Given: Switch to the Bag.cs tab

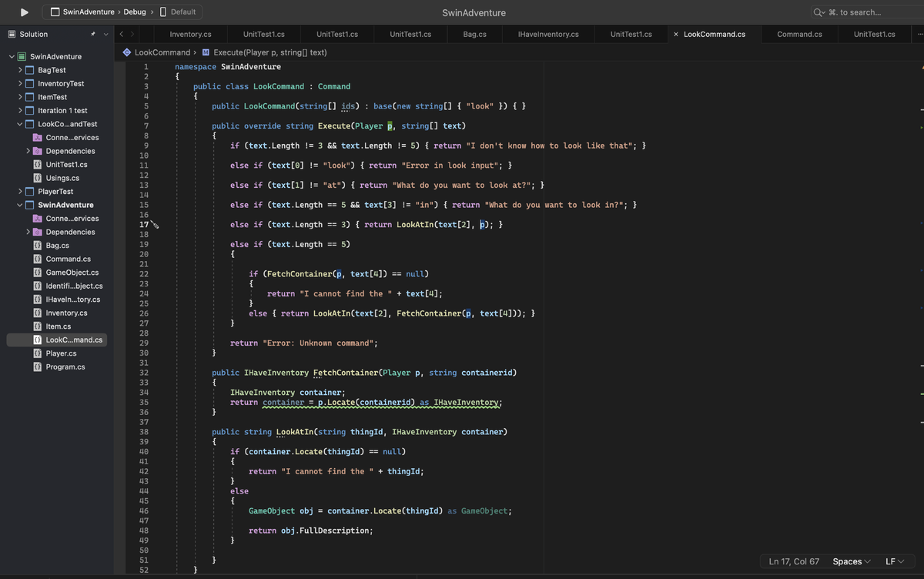Looking at the screenshot, I should [x=474, y=35].
